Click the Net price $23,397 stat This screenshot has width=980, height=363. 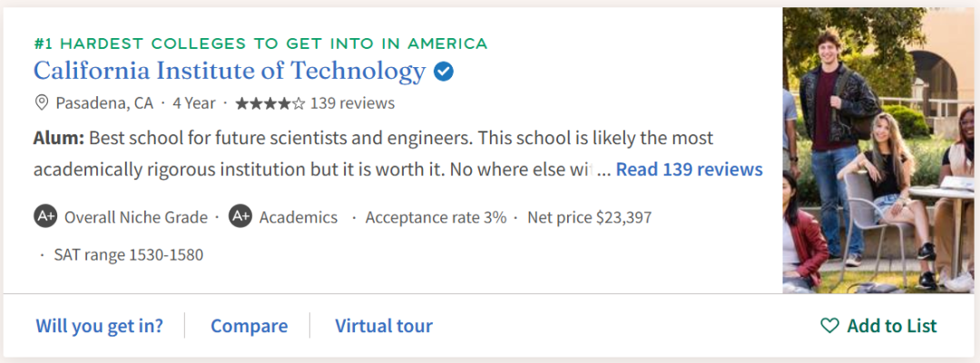pos(589,218)
